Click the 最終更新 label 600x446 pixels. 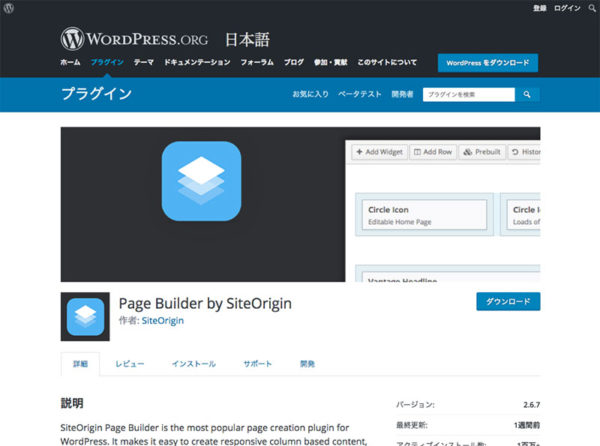[x=412, y=425]
